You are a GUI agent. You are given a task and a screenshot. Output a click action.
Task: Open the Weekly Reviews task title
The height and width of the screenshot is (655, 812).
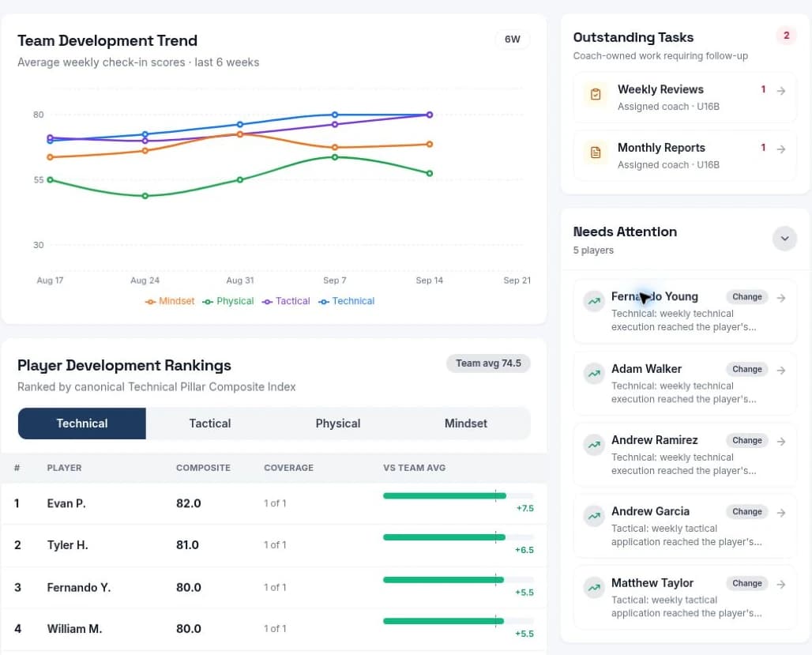660,89
